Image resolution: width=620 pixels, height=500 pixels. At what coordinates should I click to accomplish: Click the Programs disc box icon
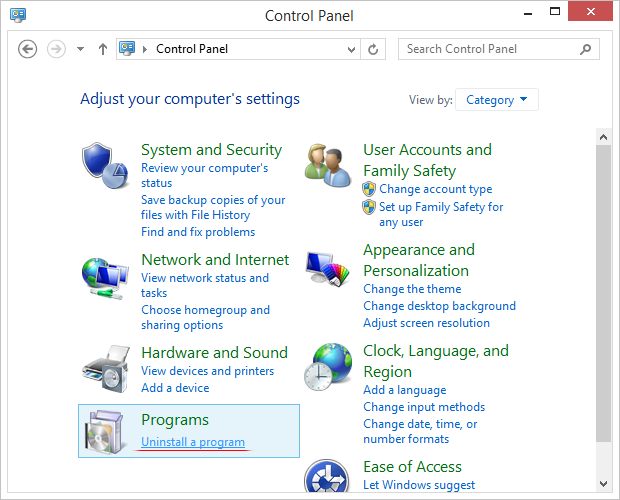(x=105, y=432)
